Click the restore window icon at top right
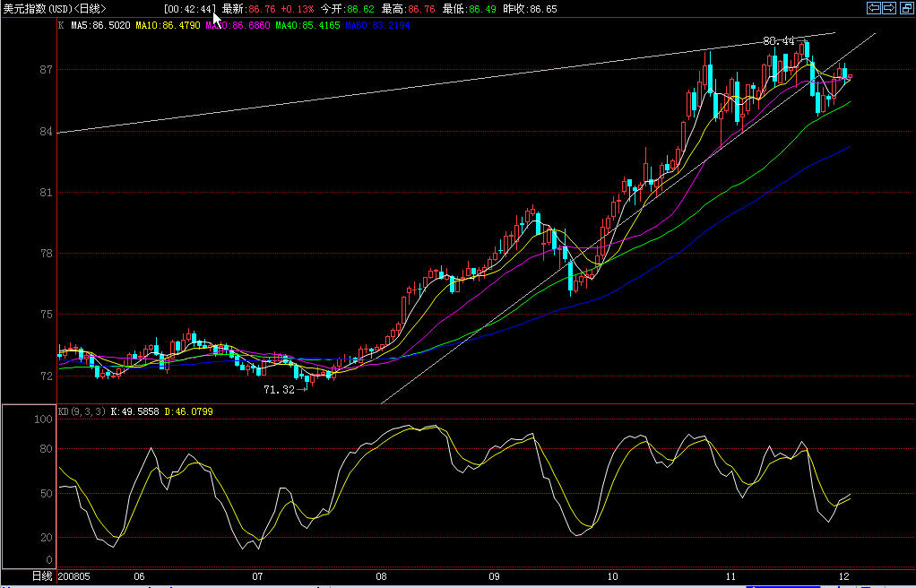Screen dimensions: 916x588 point(905,8)
